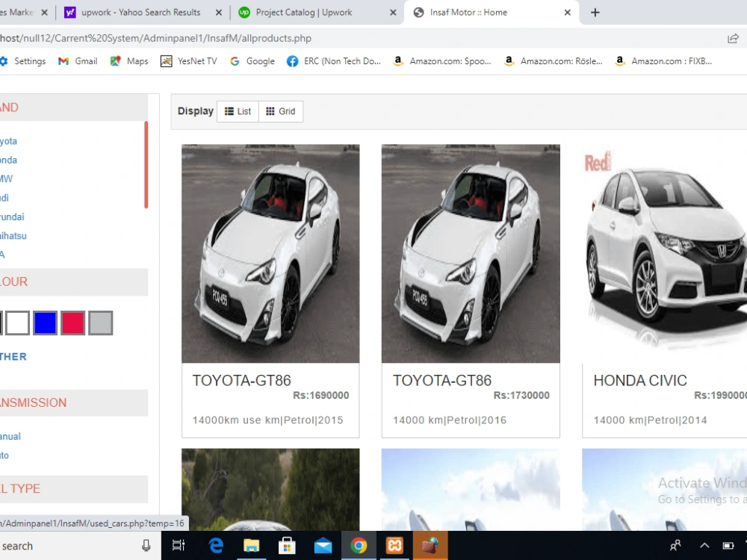Click TOYOTA-GT86 title priced Rs:1690000

click(241, 381)
